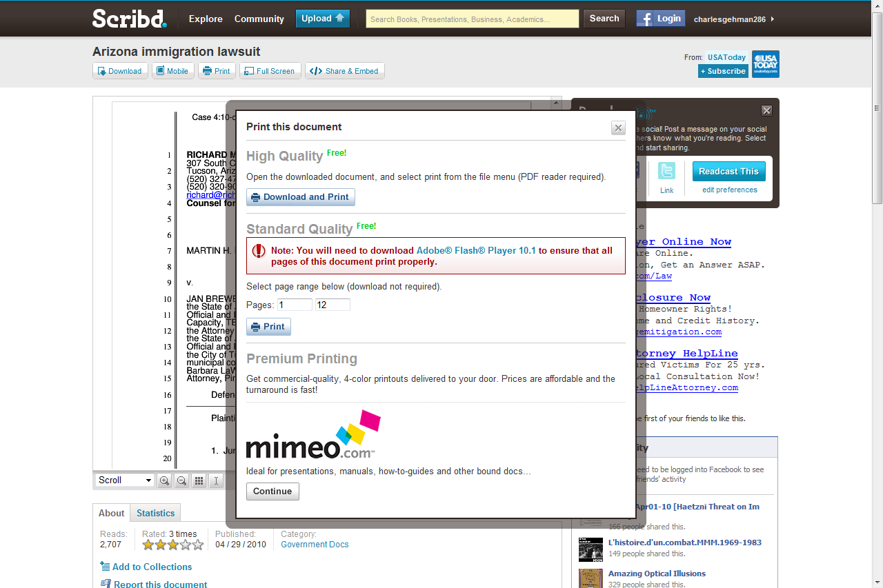
Task: Click the Readcast This button
Action: tap(728, 172)
